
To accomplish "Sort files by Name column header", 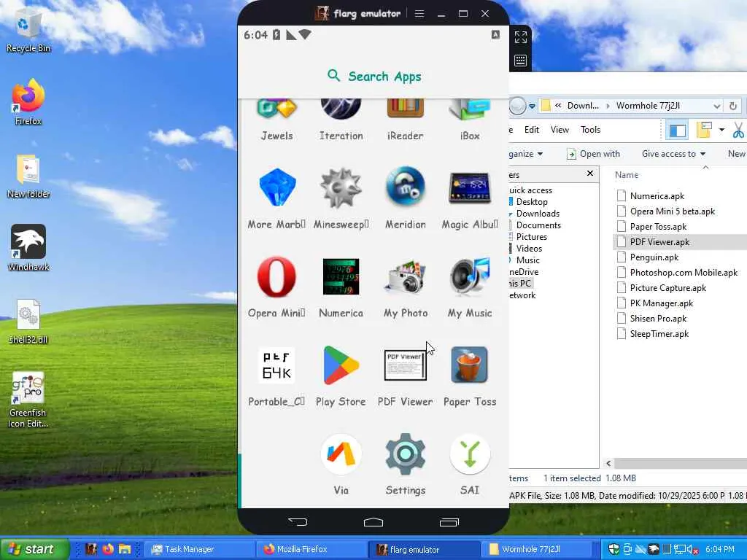I will tap(627, 175).
